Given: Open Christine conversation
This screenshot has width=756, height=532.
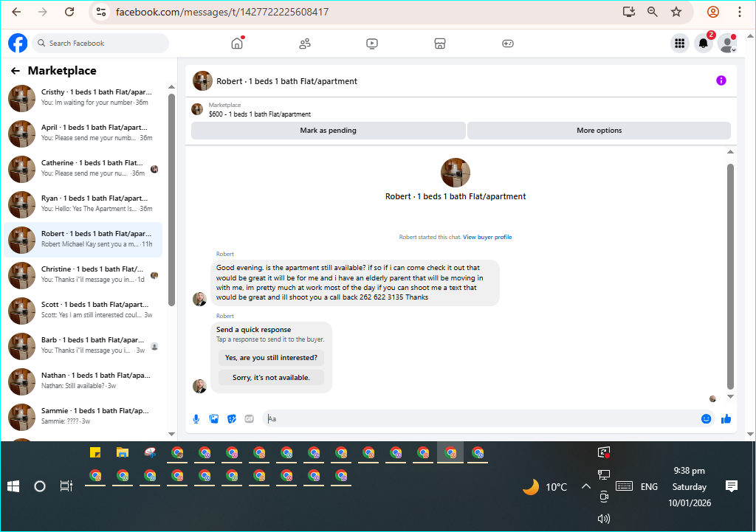Looking at the screenshot, I should click(83, 274).
